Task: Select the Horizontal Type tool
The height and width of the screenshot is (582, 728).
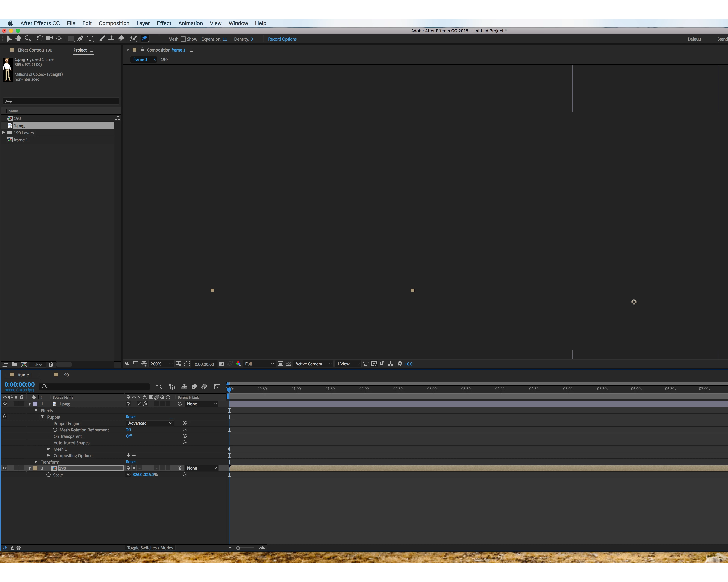Action: click(x=90, y=39)
